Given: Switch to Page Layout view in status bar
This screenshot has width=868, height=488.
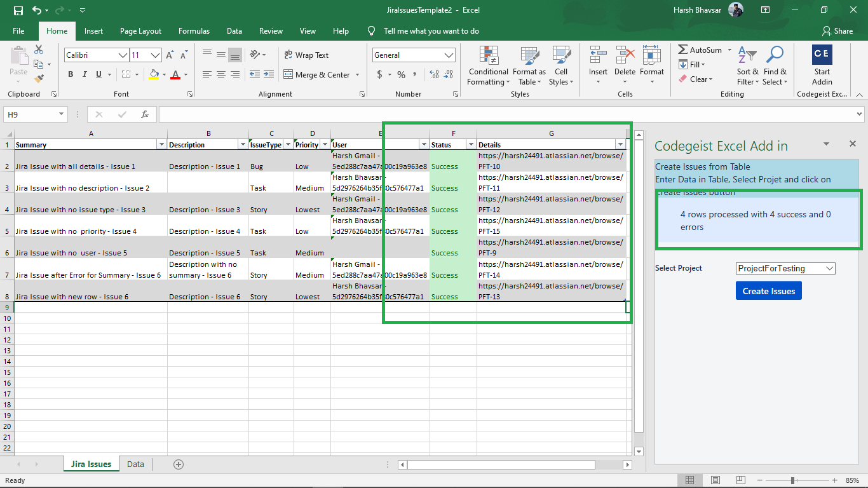Looking at the screenshot, I should [x=715, y=480].
